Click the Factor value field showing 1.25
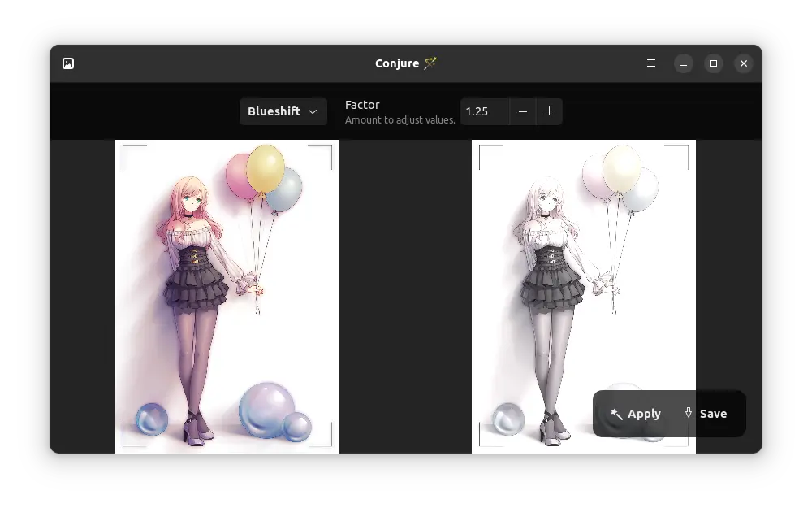The width and height of the screenshot is (812, 508). (x=484, y=111)
